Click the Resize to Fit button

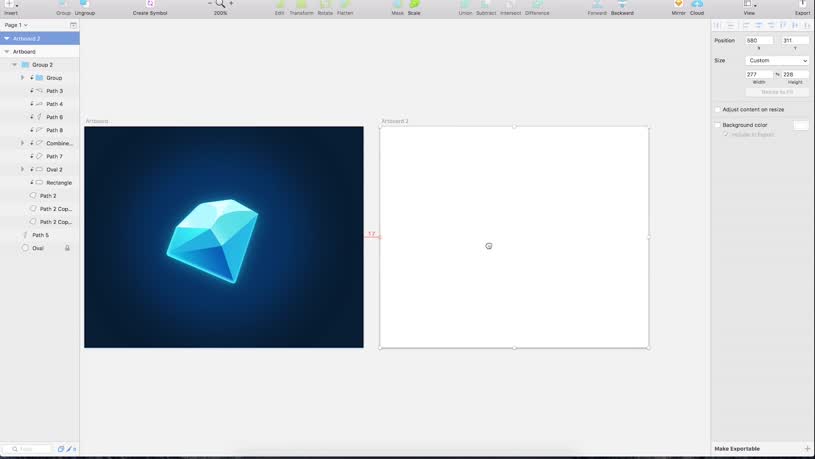pos(777,92)
